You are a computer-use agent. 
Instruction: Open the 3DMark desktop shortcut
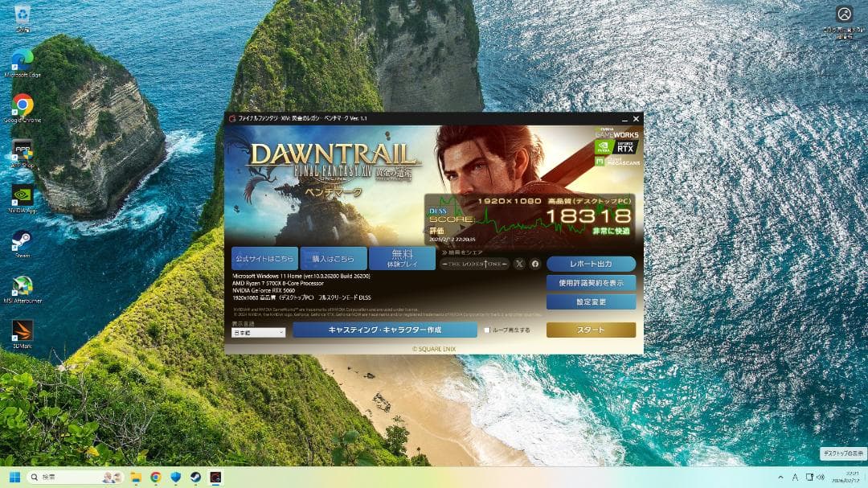(x=23, y=334)
